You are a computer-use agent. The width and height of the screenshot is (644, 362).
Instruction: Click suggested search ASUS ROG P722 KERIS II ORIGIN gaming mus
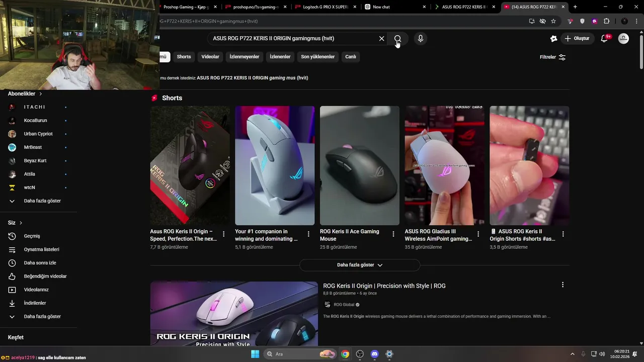click(252, 78)
